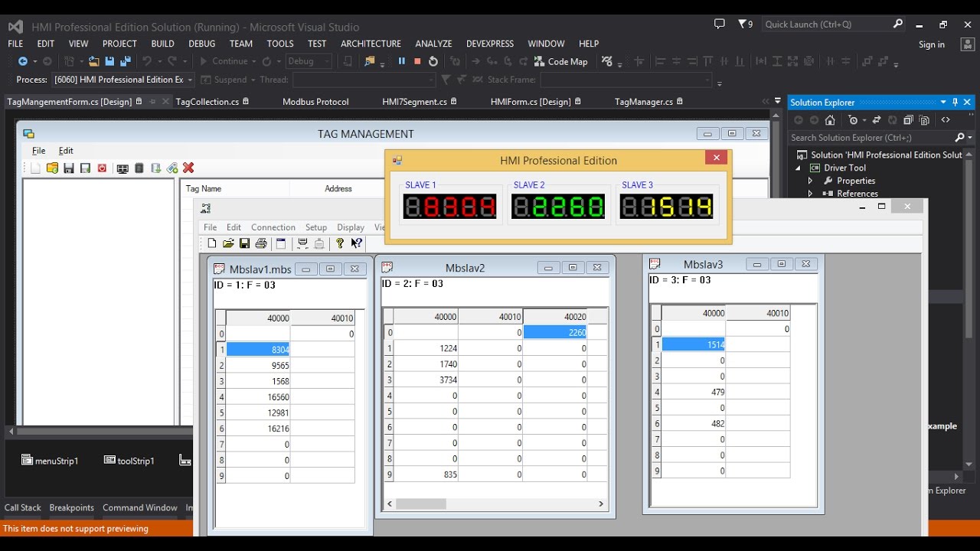Viewport: 980px width, 551px height.
Task: Open Solution Explorer window options dropdown
Action: (x=943, y=103)
